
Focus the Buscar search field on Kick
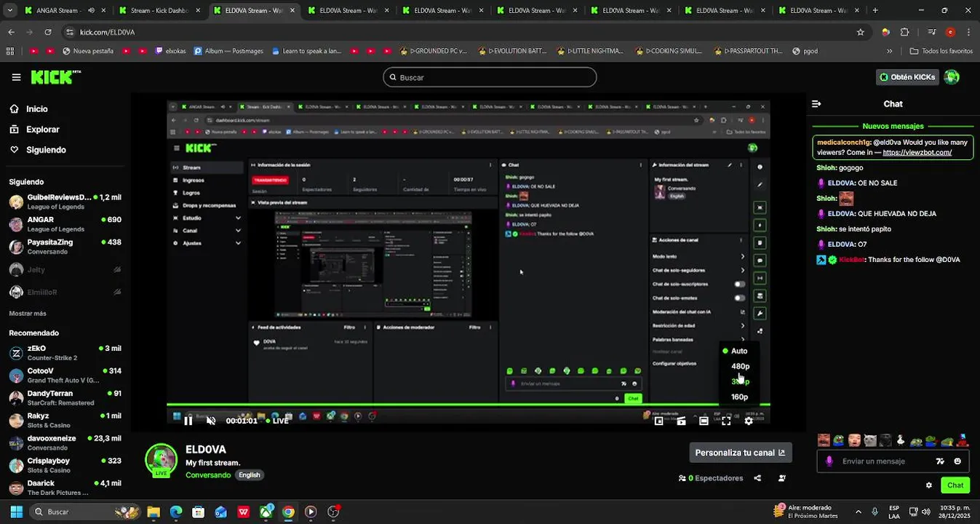(490, 77)
